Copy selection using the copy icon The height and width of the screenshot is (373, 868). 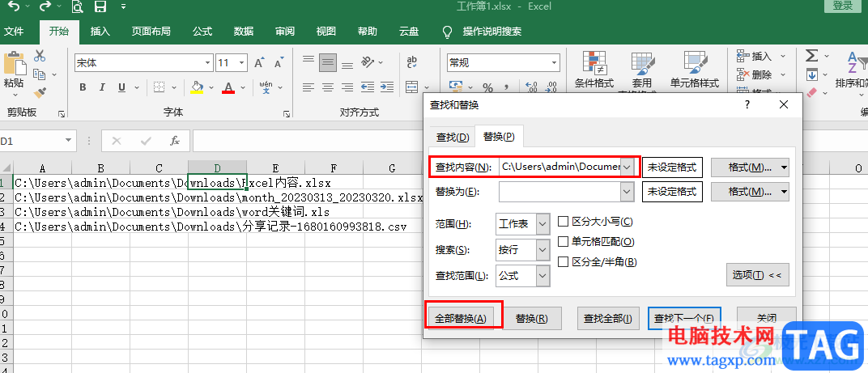click(x=40, y=74)
